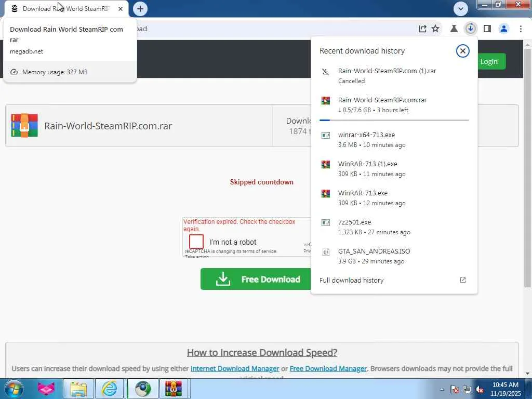Open the pink cat app in taskbar
This screenshot has height=399, width=532.
tap(46, 389)
